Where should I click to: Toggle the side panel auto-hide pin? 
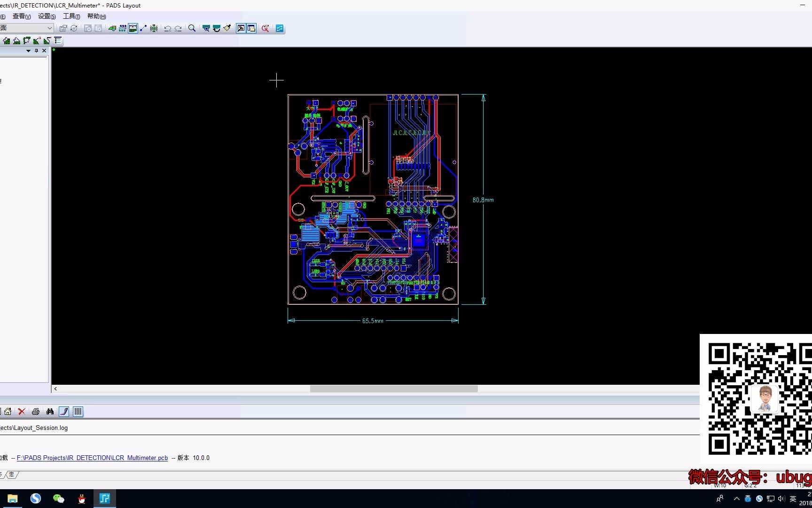coord(36,51)
